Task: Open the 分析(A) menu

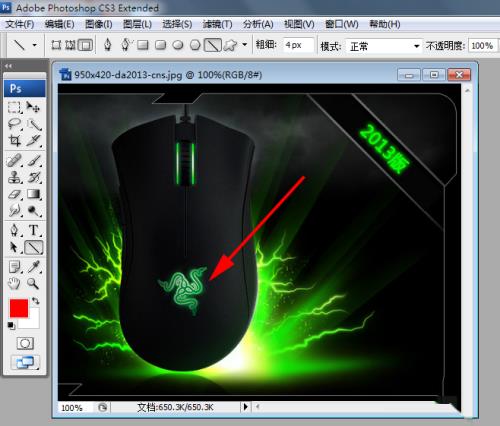Action: click(x=258, y=24)
